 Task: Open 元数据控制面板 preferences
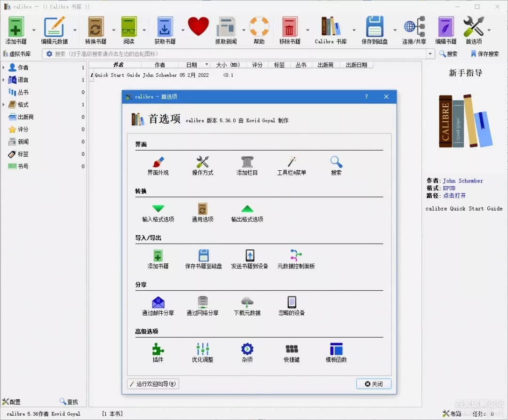click(x=296, y=259)
